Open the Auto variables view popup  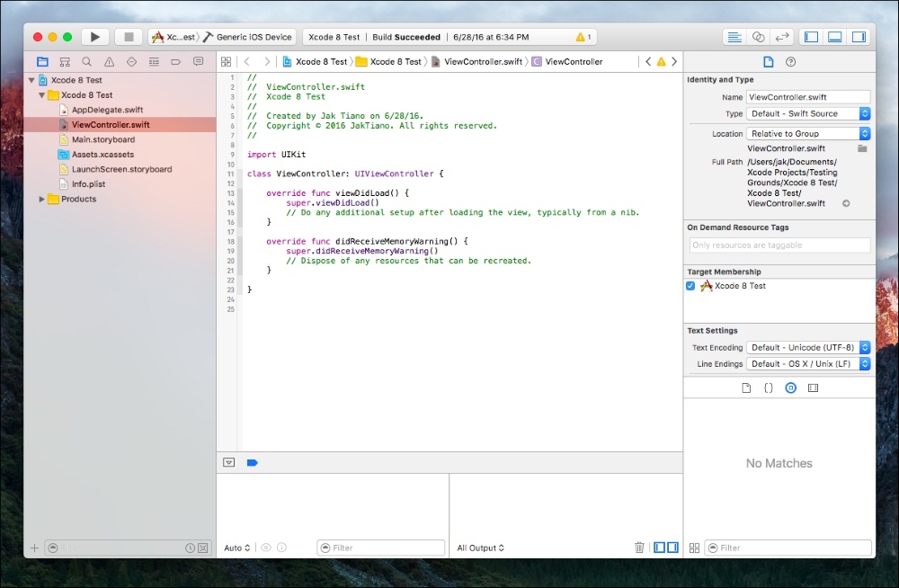pyautogui.click(x=236, y=548)
